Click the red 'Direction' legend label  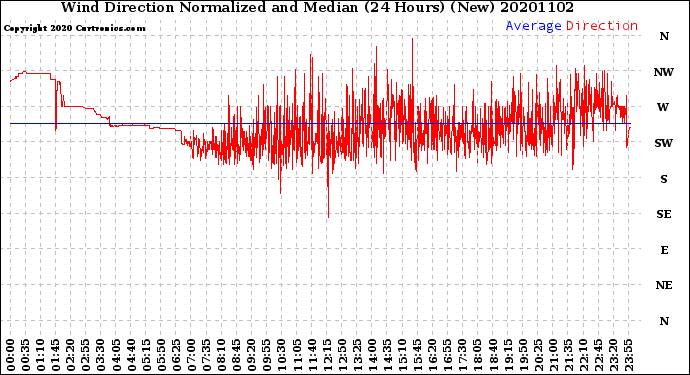tap(602, 26)
